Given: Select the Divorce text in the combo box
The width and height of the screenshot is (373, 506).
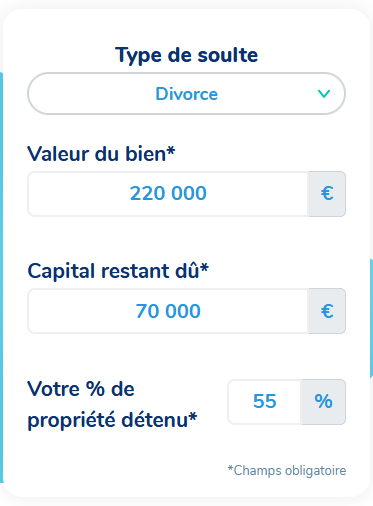Looking at the screenshot, I should click(x=186, y=94).
